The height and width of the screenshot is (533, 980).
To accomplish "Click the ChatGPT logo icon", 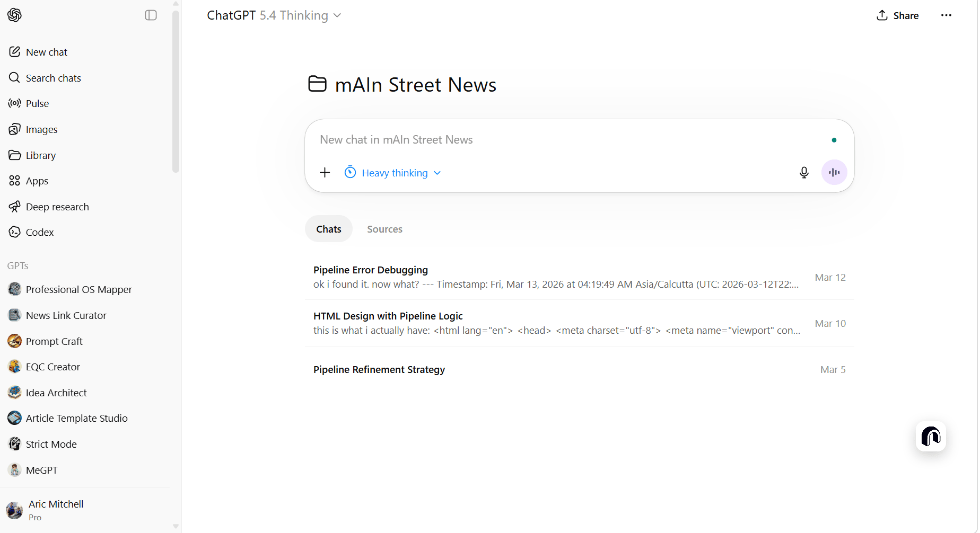I will tap(15, 15).
